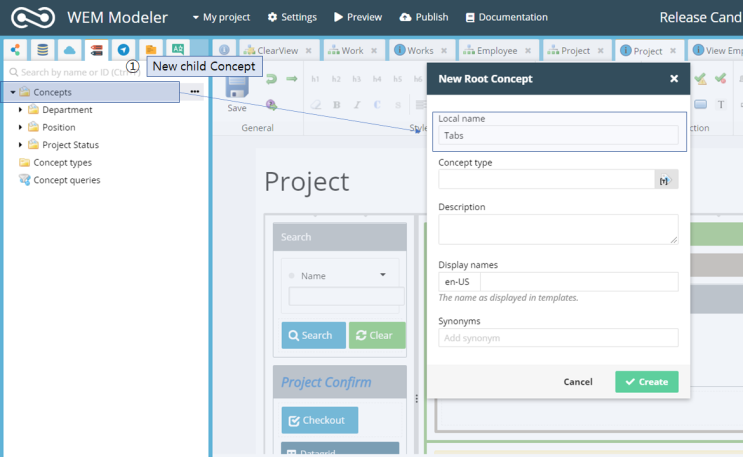The image size is (743, 457).
Task: Select Concept types in the tree
Action: point(63,163)
